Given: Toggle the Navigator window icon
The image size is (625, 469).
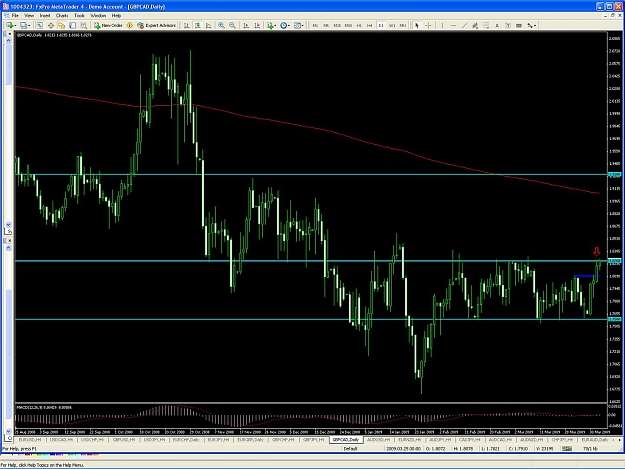Looking at the screenshot, I should [61, 25].
